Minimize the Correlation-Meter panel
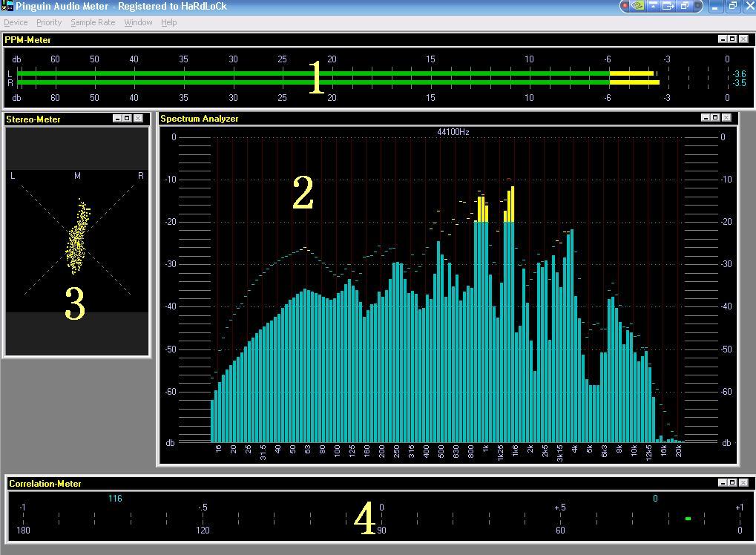The image size is (756, 555). tap(723, 482)
